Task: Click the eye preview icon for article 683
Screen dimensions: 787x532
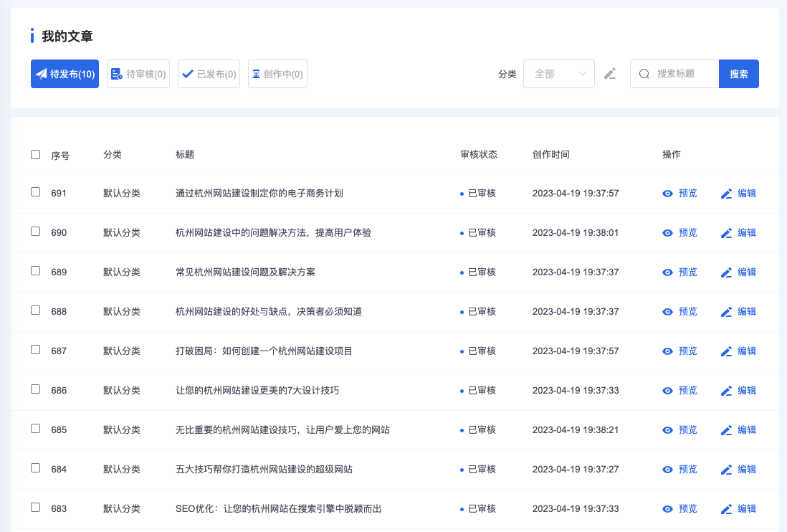Action: [667, 509]
